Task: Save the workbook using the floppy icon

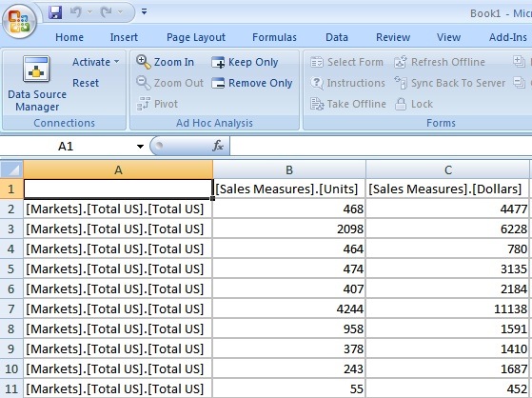Action: pos(55,12)
